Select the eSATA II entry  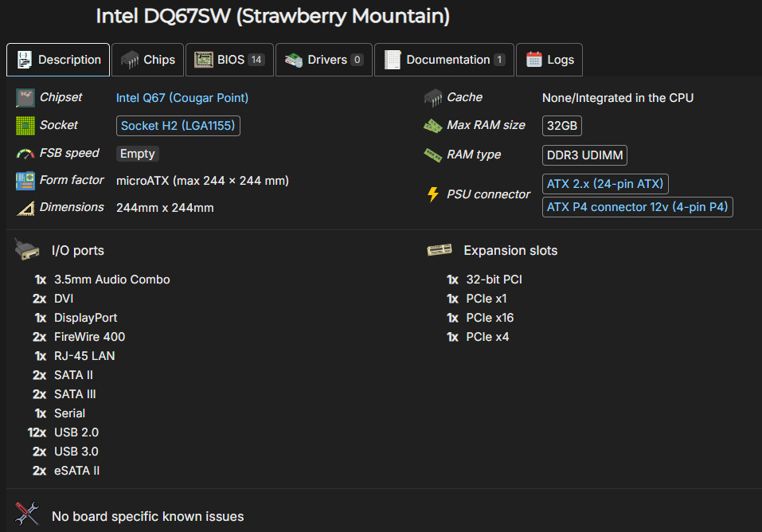[x=76, y=471]
